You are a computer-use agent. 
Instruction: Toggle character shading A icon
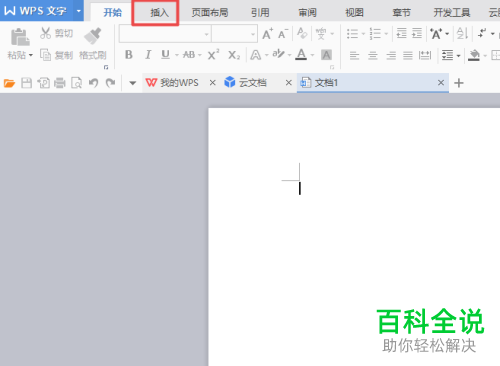[326, 55]
